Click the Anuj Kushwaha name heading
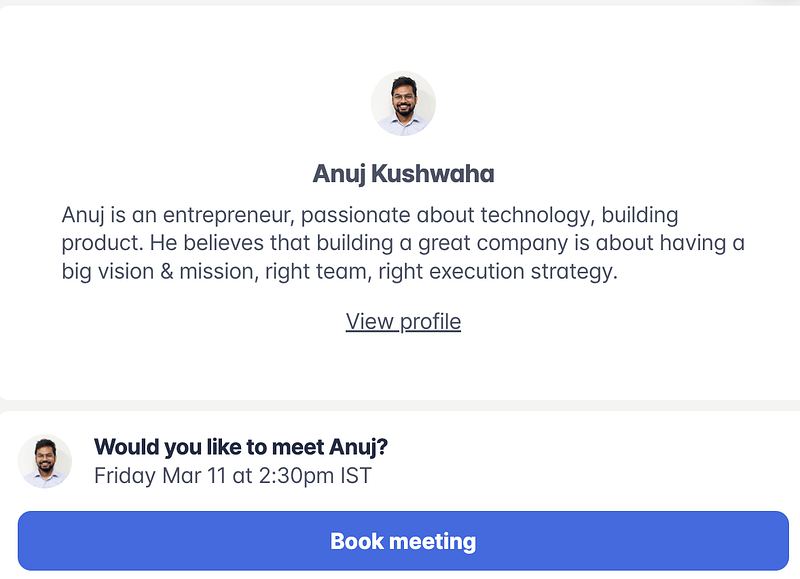 pyautogui.click(x=403, y=174)
